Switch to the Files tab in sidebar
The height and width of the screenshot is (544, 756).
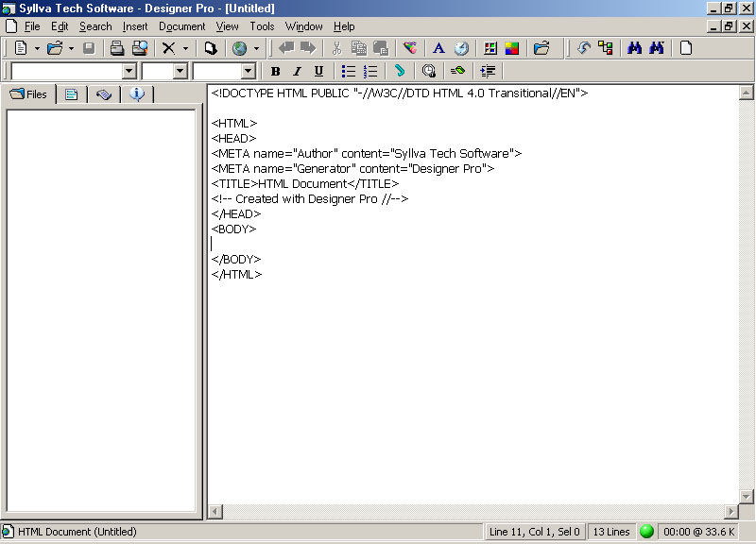(x=29, y=93)
